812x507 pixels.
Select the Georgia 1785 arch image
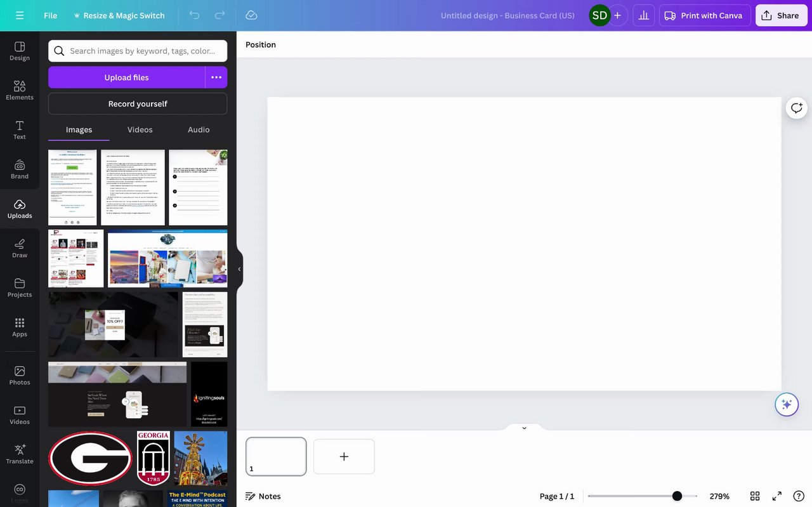[154, 458]
